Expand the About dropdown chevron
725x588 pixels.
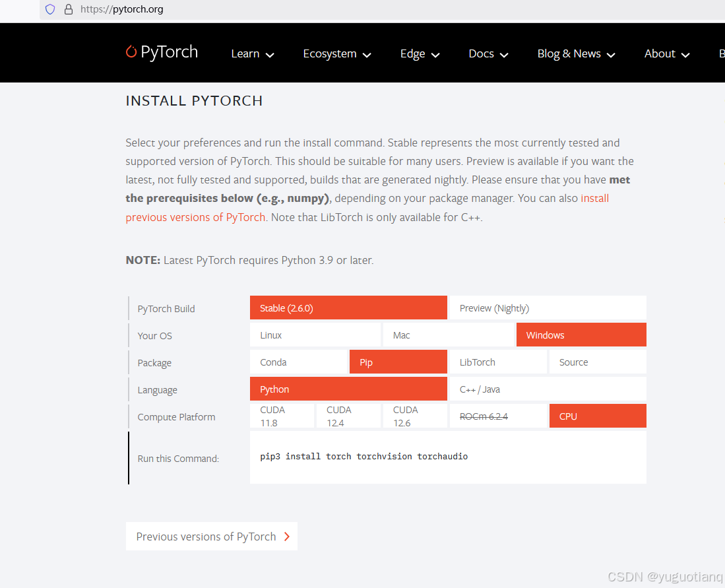[x=685, y=55]
